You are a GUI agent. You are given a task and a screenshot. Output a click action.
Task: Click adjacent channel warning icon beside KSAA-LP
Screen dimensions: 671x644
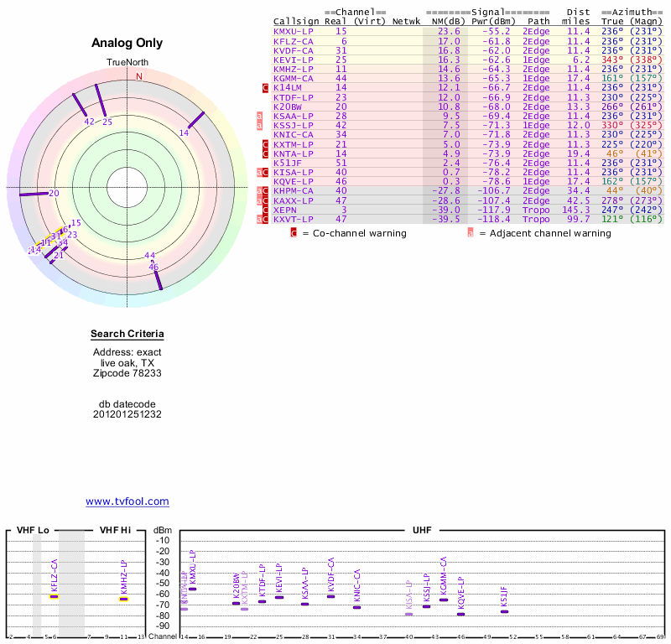coord(259,116)
